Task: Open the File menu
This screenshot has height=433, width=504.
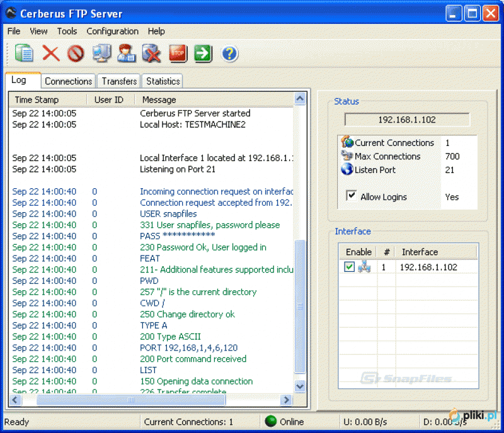Action: (x=14, y=31)
